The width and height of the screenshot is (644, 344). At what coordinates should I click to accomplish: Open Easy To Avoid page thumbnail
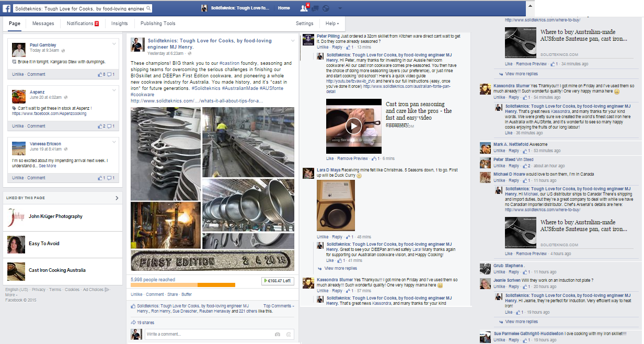16,244
